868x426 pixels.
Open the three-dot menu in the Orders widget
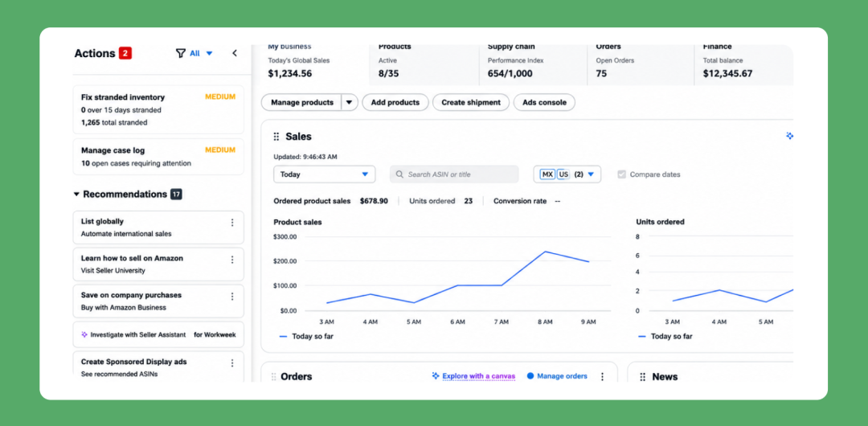click(x=602, y=377)
